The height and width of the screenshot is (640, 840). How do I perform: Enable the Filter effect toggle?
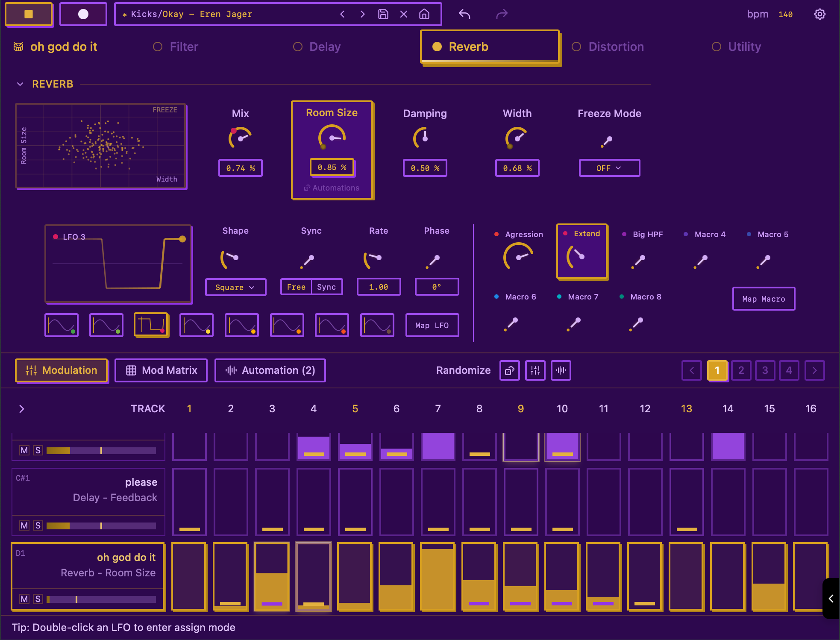(158, 47)
